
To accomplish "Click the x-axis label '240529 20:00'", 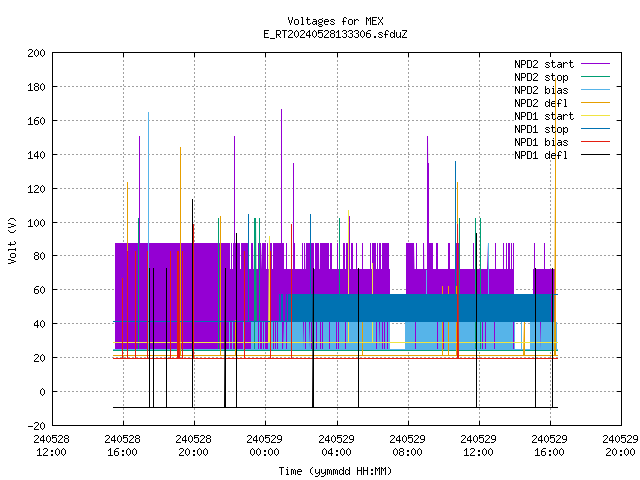I will 620,446.
